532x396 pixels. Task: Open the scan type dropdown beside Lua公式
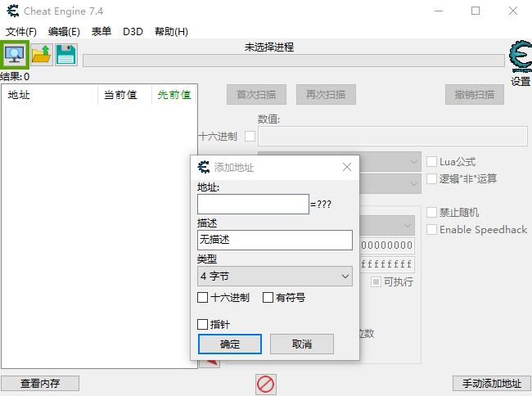click(390, 162)
